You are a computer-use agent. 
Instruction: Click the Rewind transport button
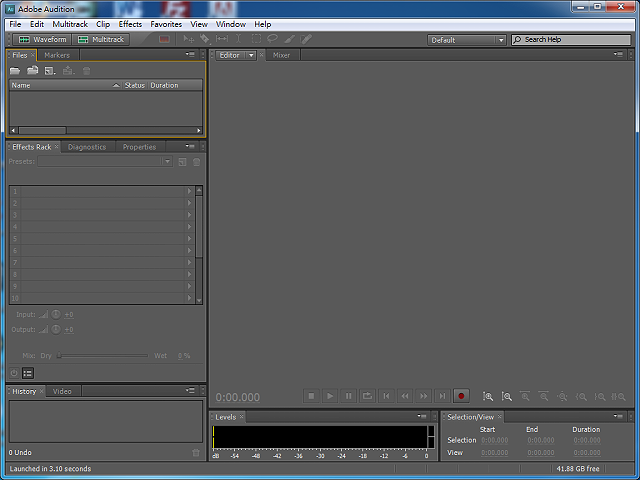pyautogui.click(x=405, y=396)
